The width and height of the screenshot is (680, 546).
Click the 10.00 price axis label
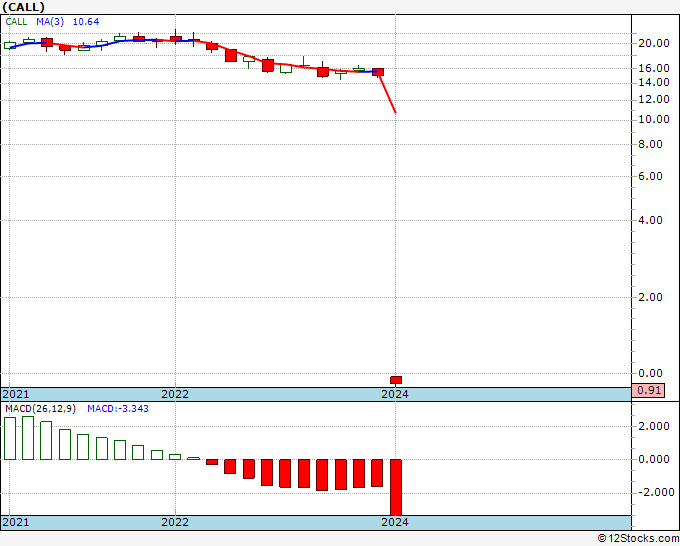[x=654, y=119]
